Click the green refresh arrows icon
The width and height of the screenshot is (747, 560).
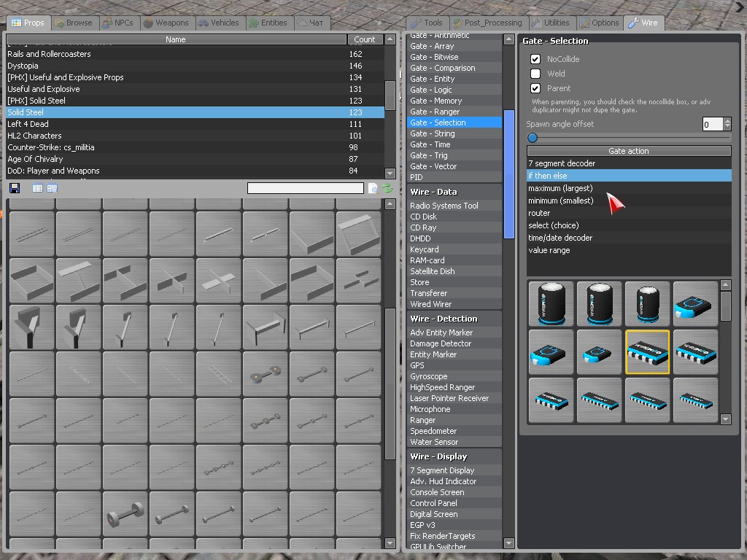click(387, 188)
